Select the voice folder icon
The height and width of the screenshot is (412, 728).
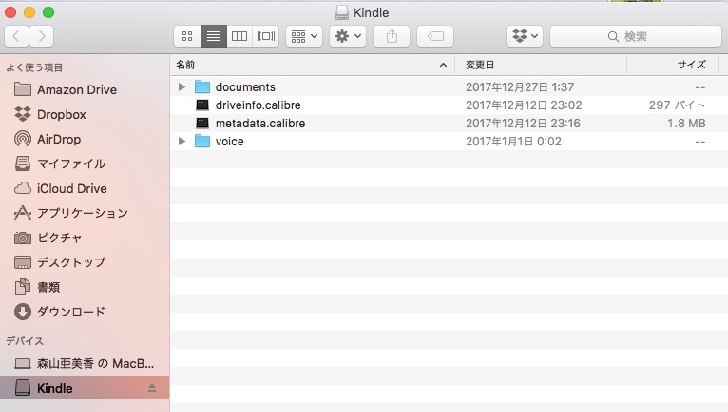point(202,141)
